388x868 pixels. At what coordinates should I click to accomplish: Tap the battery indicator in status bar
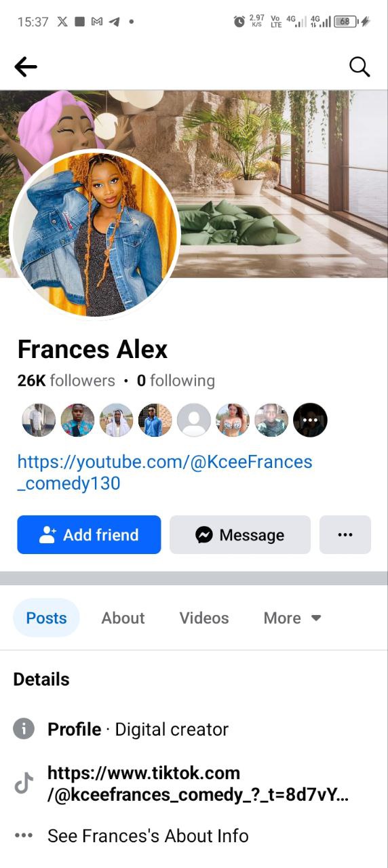345,21
